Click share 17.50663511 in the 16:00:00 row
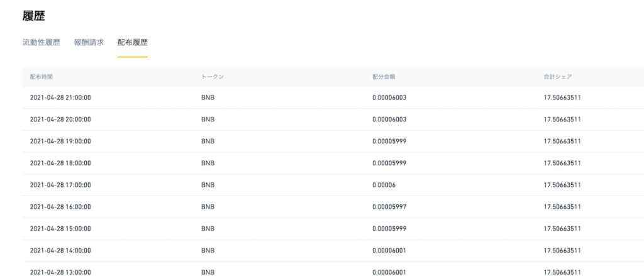This screenshot has width=644, height=276. [x=562, y=207]
